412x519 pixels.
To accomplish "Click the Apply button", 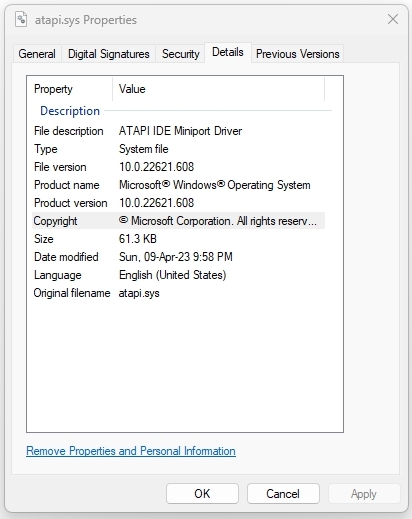I will (364, 493).
